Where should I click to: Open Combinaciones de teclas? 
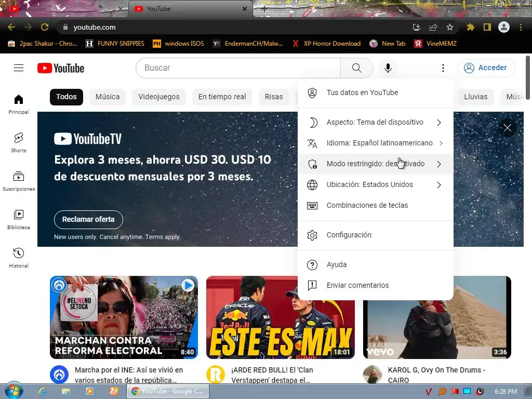pyautogui.click(x=375, y=205)
